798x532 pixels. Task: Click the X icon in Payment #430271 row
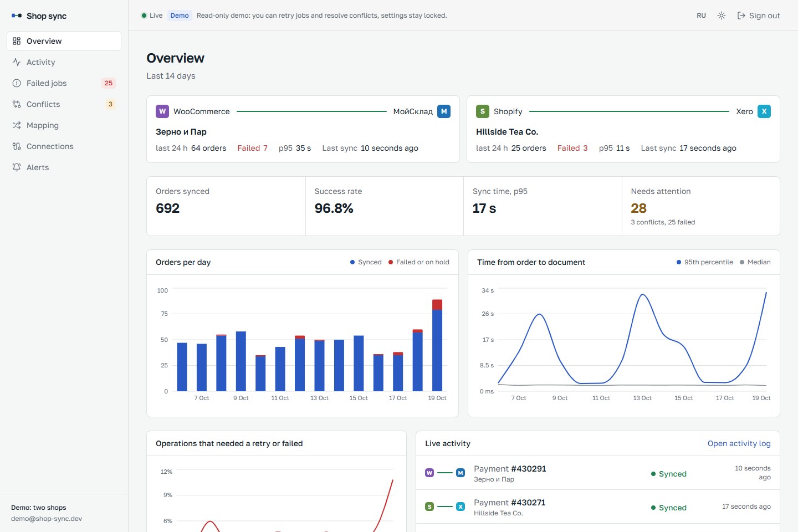click(x=461, y=507)
